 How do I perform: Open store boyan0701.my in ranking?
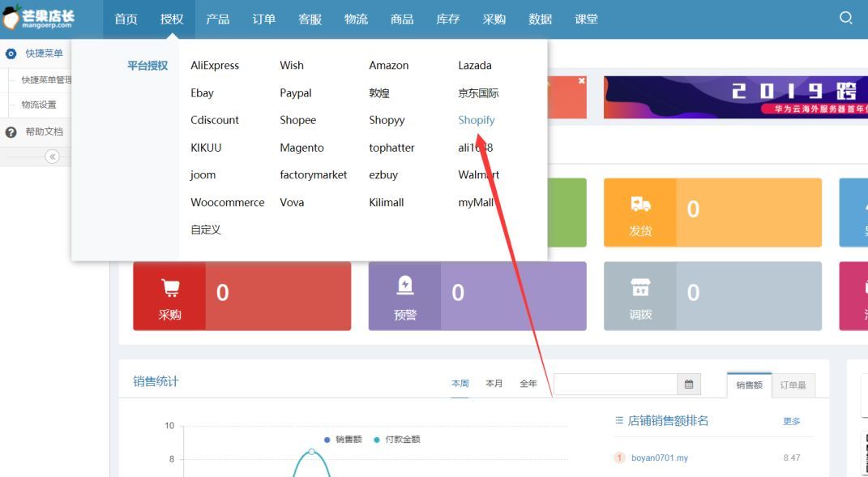pyautogui.click(x=659, y=458)
